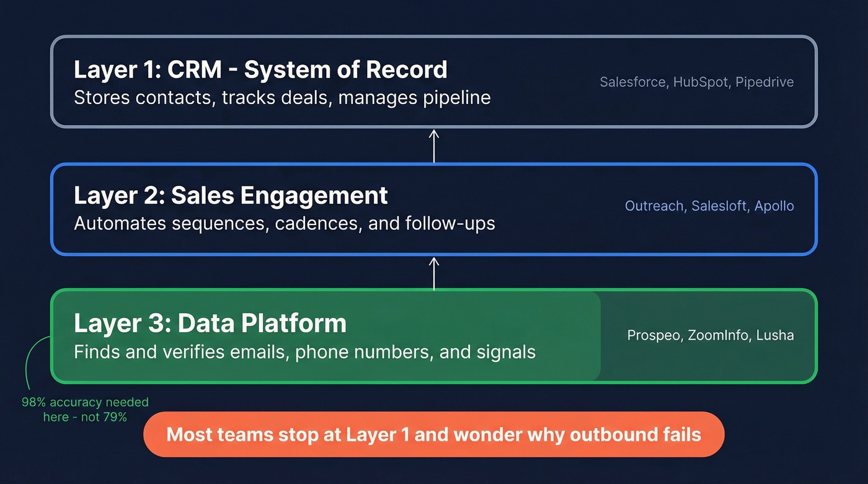Open the Salesloft link in Layer 2
This screenshot has height=484, width=868.
coord(719,206)
